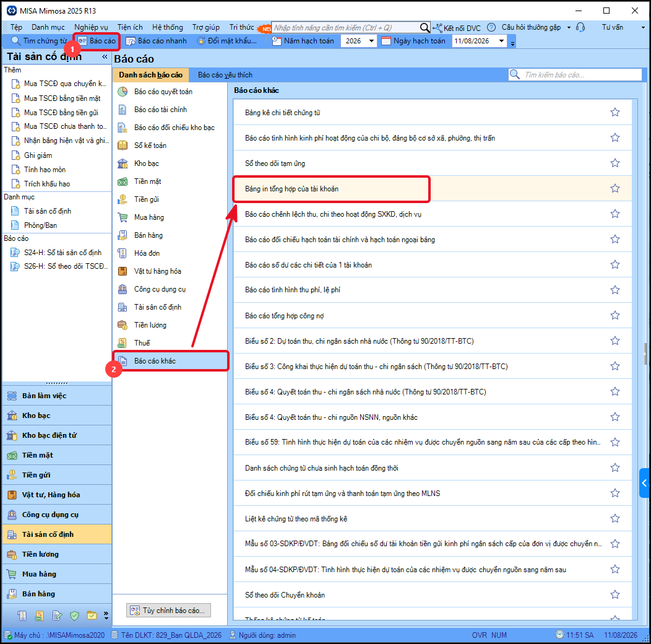Click Tư vấn headset icon
The height and width of the screenshot is (644, 651).
[x=581, y=27]
